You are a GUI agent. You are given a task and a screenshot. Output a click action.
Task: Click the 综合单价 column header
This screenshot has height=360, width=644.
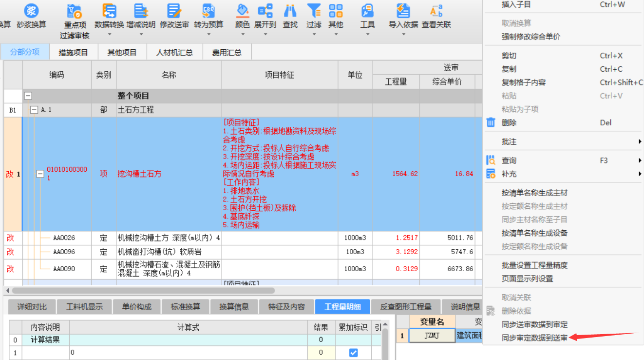pyautogui.click(x=447, y=82)
